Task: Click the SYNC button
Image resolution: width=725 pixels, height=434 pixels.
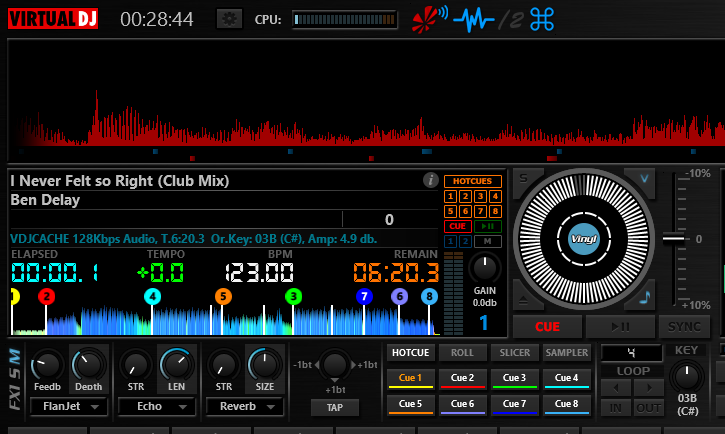Action: (x=684, y=327)
